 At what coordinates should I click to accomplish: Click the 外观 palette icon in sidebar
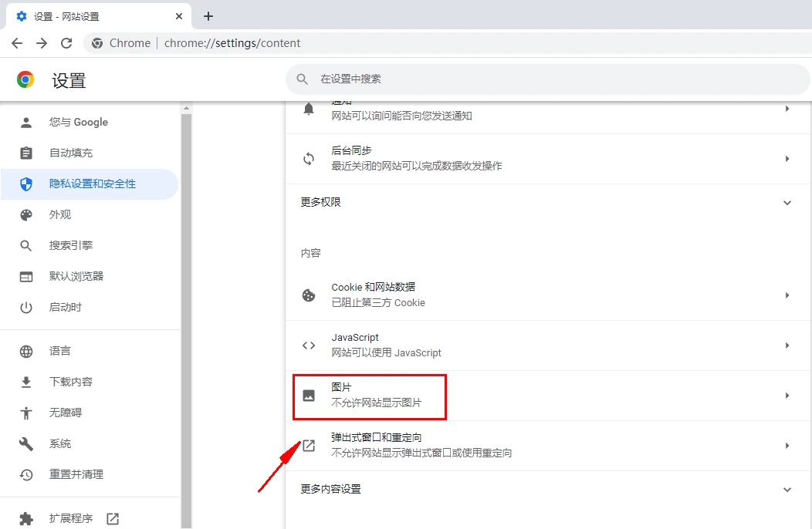pyautogui.click(x=28, y=214)
